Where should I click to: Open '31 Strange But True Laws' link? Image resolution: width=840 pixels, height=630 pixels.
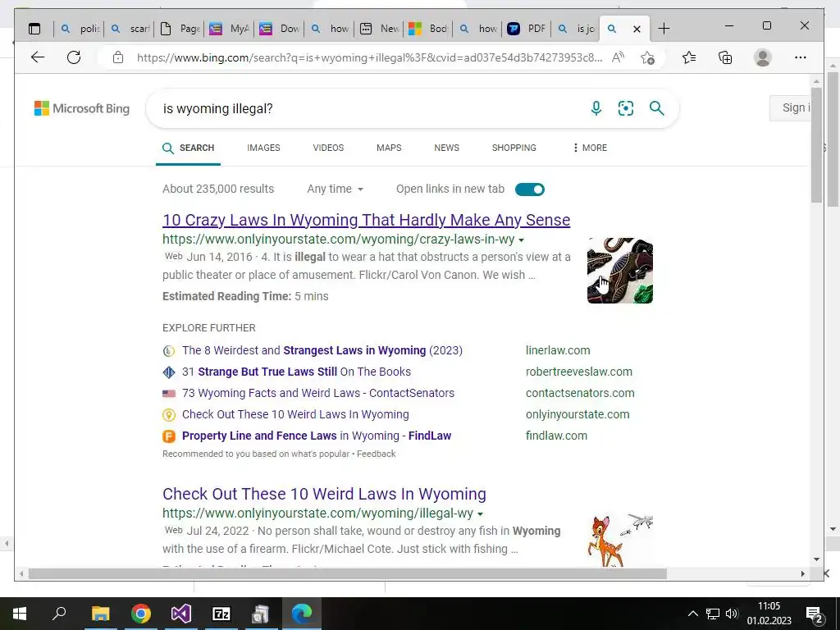coord(296,372)
